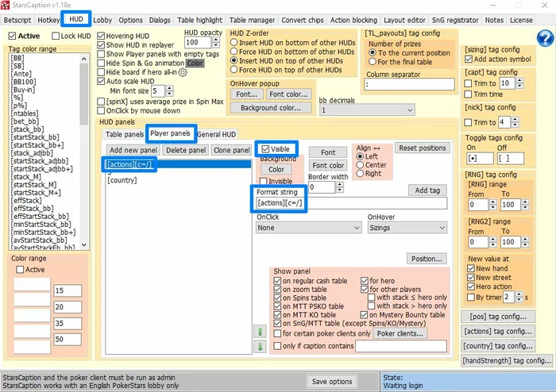The image size is (556, 392).
Task: Adjust the By timer seconds stepper
Action: tap(519, 297)
